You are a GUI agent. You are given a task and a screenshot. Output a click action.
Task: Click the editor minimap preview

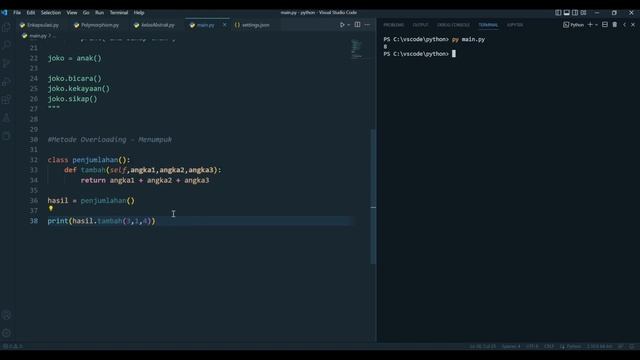click(x=357, y=49)
